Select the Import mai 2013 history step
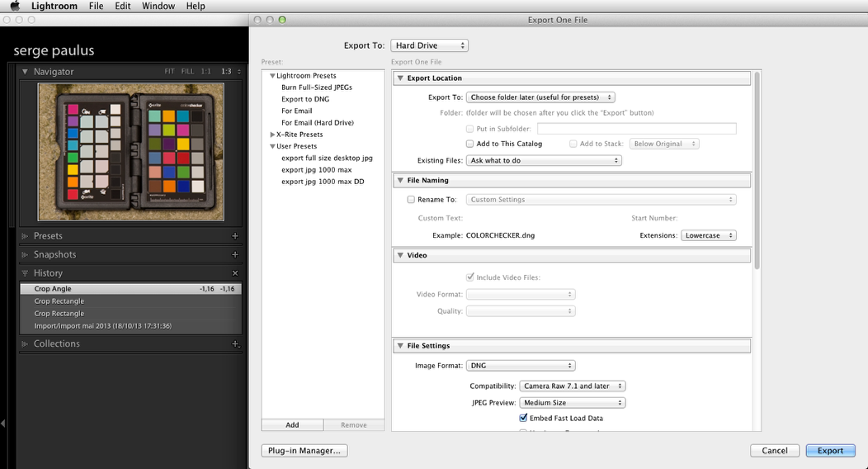The height and width of the screenshot is (469, 868). click(x=130, y=326)
